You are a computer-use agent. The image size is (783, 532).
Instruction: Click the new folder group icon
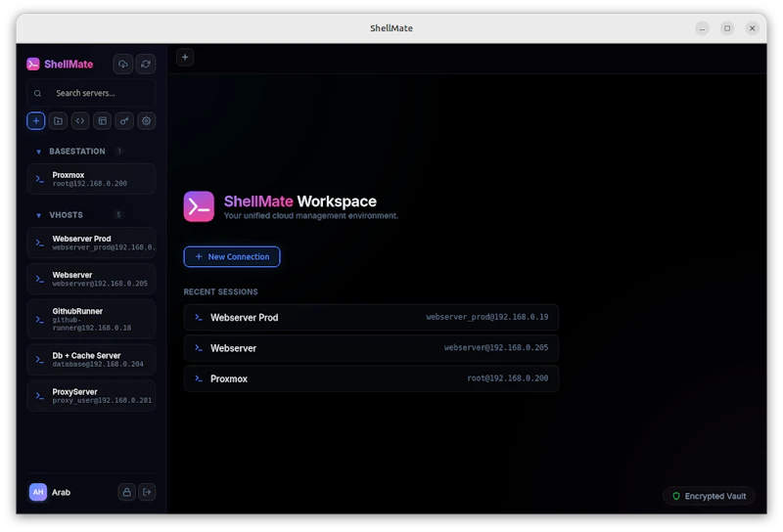pyautogui.click(x=58, y=120)
